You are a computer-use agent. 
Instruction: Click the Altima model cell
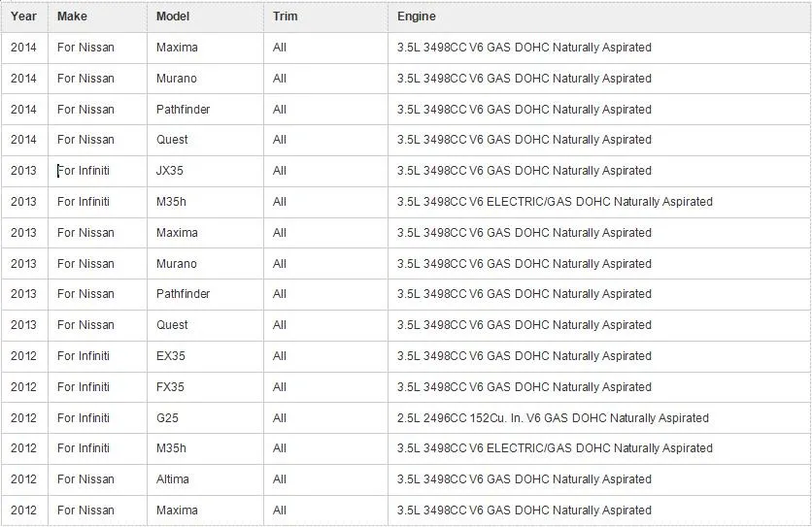click(x=205, y=479)
